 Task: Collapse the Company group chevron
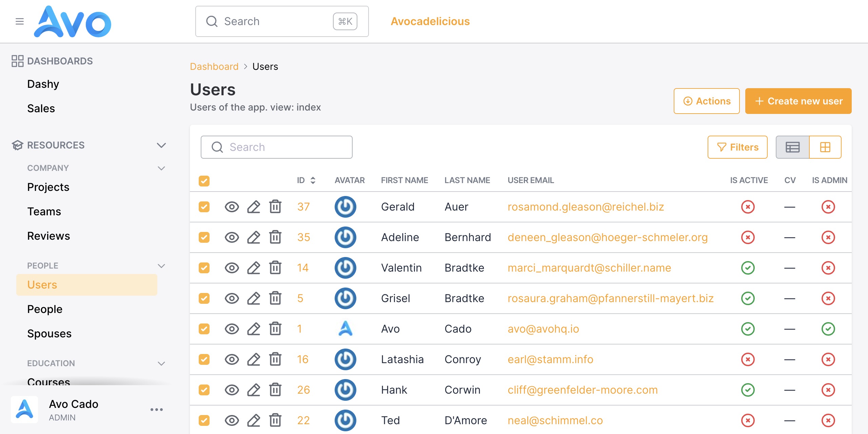161,168
